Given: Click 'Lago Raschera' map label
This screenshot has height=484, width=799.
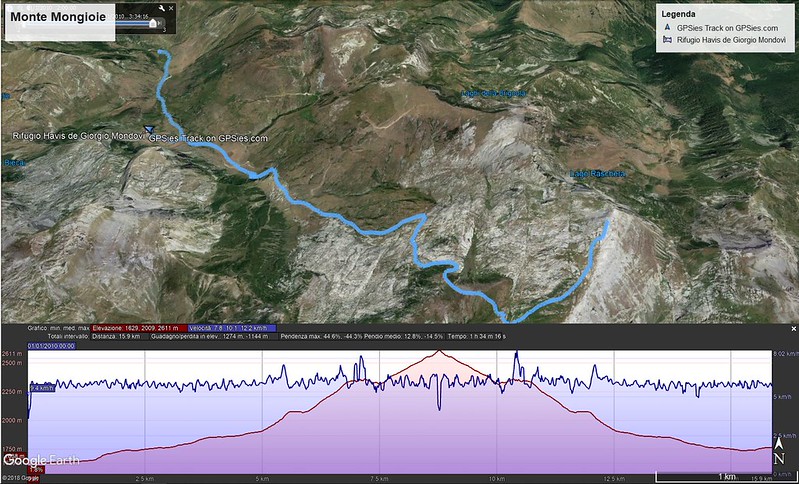Looking at the screenshot, I should [x=597, y=174].
